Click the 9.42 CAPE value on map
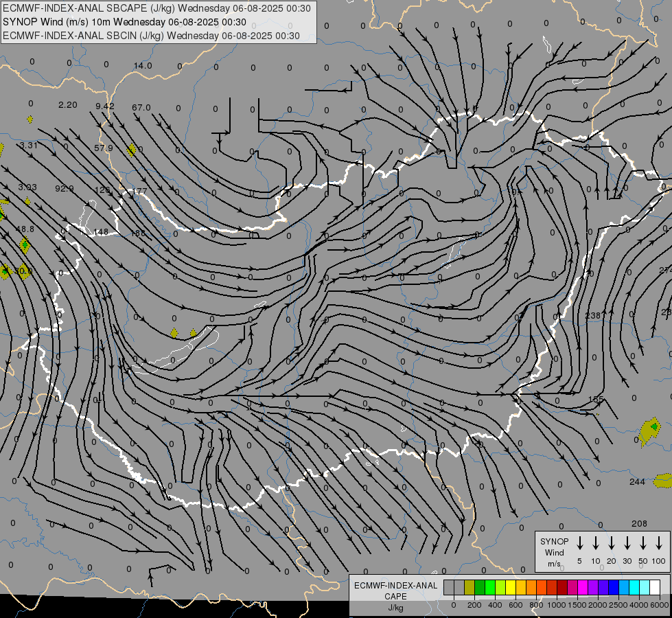This screenshot has height=618, width=672. pyautogui.click(x=105, y=106)
